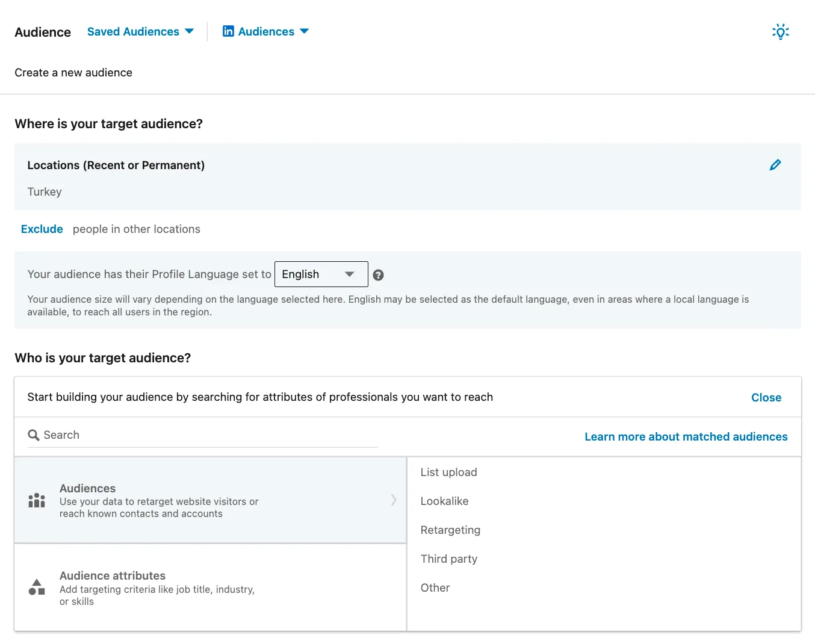
Task: Click the lightbulb insights icon
Action: point(780,32)
